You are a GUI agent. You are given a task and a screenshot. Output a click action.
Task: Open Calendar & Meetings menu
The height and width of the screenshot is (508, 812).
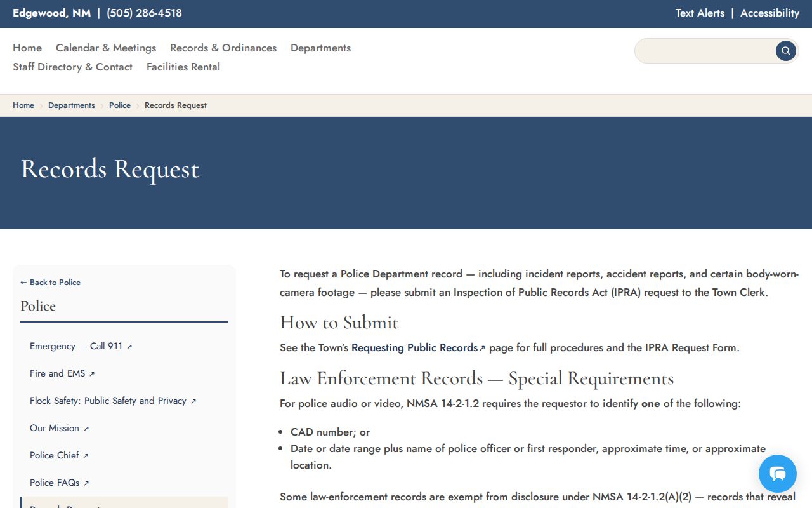point(106,48)
